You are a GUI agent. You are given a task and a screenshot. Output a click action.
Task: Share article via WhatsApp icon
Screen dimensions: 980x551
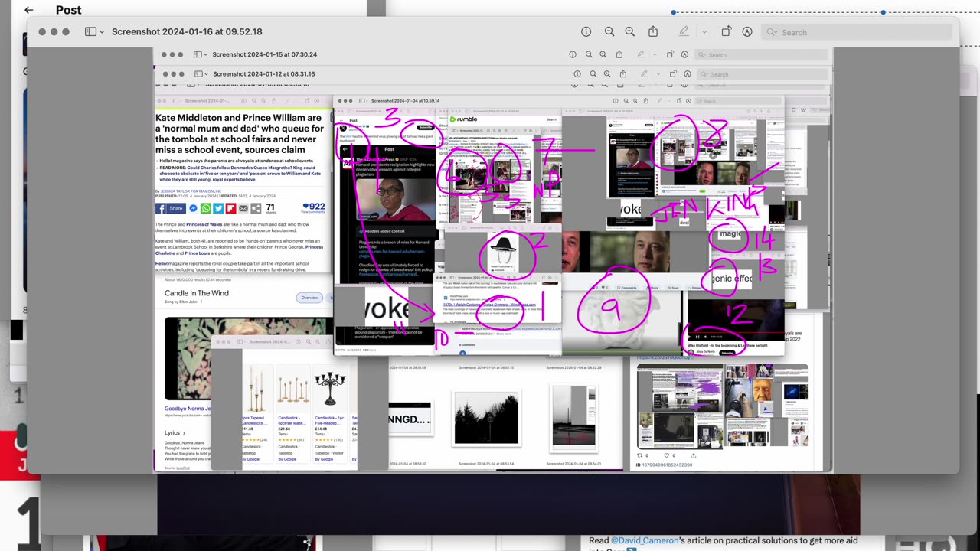point(206,208)
